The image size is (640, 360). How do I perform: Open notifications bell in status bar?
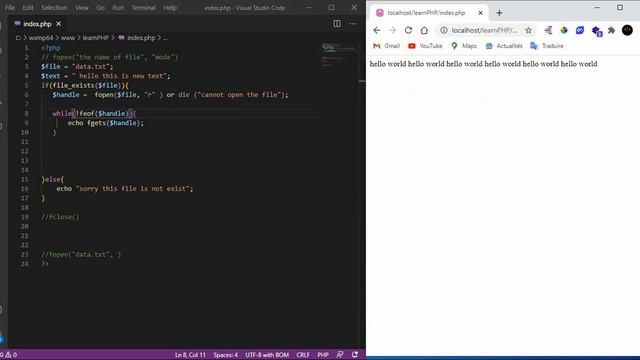355,355
